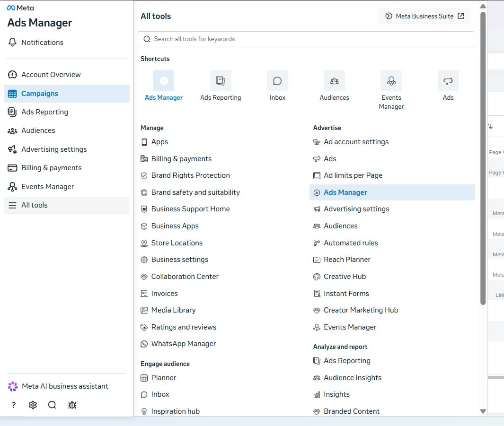Click the Ads Manager shortcut icon

tap(164, 80)
